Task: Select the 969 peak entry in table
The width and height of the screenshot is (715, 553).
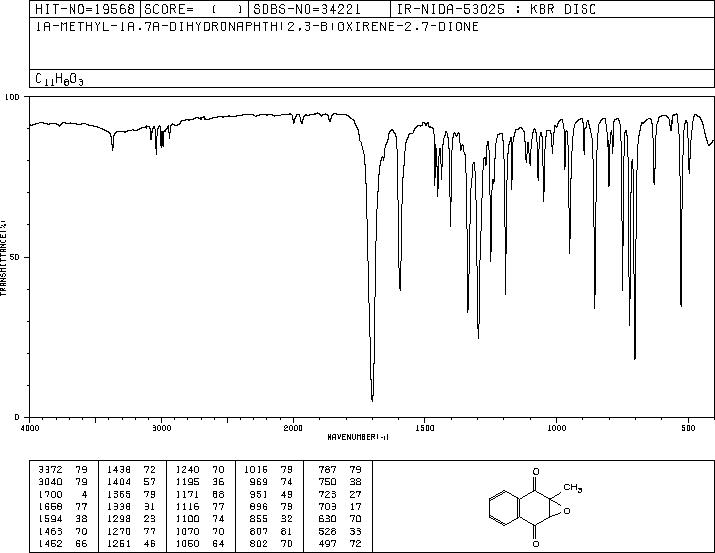Action: click(272, 481)
